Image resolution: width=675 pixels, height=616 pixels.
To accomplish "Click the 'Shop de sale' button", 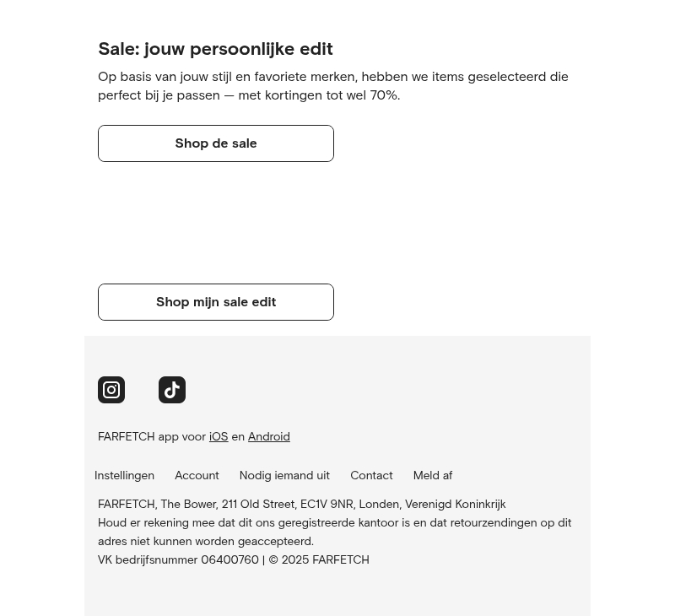I will tap(216, 143).
